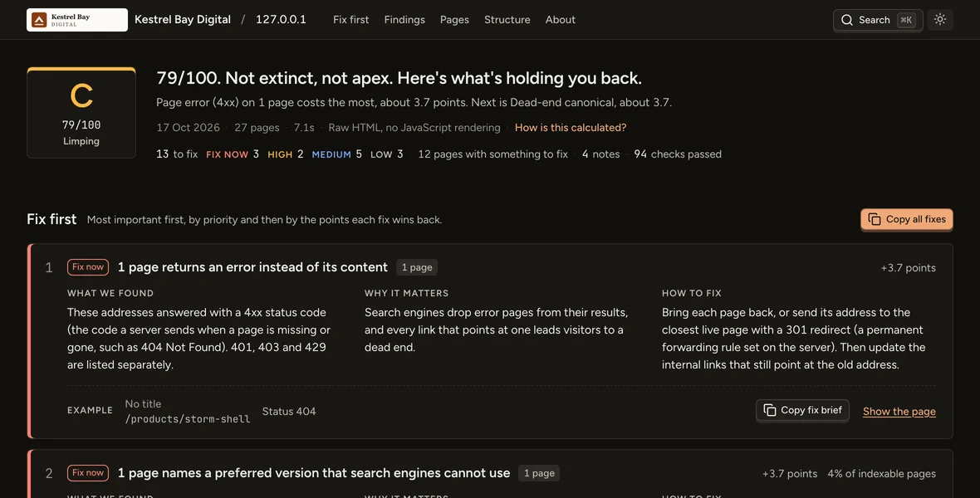Viewport: 980px width, 498px height.
Task: Open the Structure nav item
Action: pos(507,20)
